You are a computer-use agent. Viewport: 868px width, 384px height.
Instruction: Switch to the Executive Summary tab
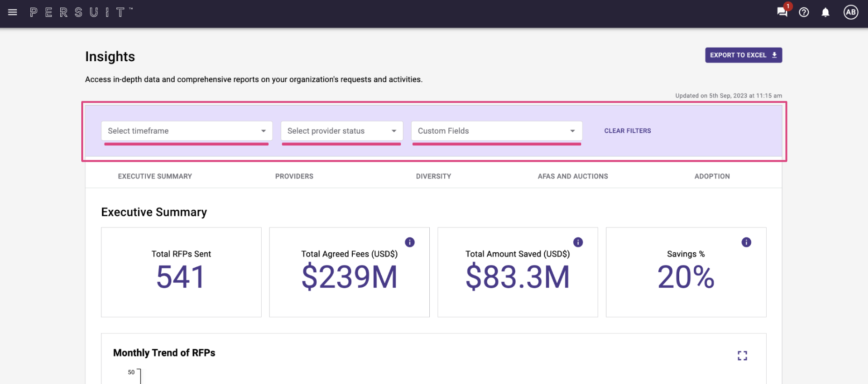click(x=155, y=176)
